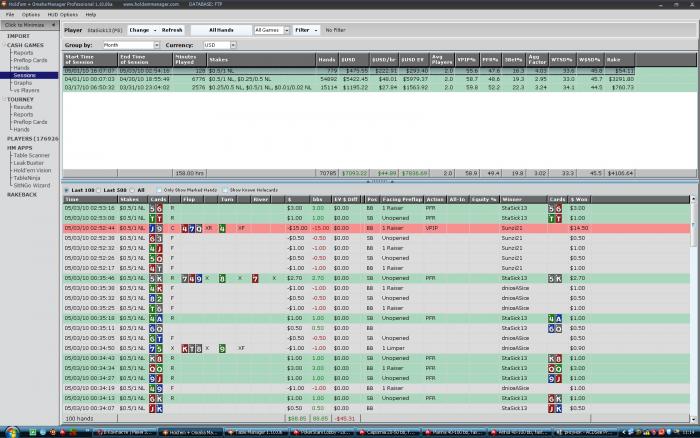The height and width of the screenshot is (438, 700).
Task: Click the Refresh button
Action: tap(172, 30)
